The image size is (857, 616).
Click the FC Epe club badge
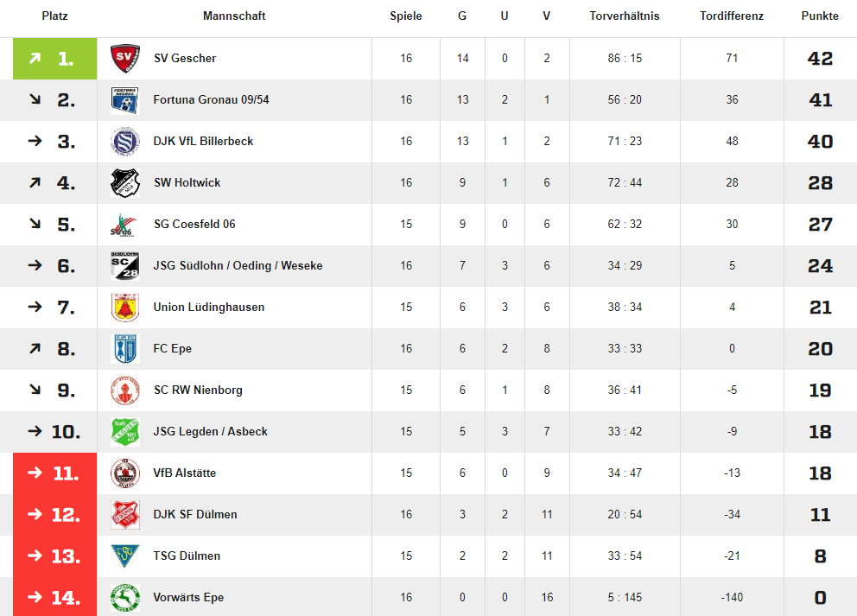pyautogui.click(x=124, y=349)
